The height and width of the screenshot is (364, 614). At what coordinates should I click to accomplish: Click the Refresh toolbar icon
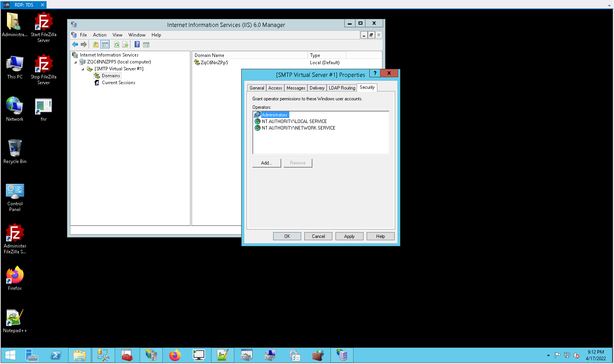pos(117,45)
